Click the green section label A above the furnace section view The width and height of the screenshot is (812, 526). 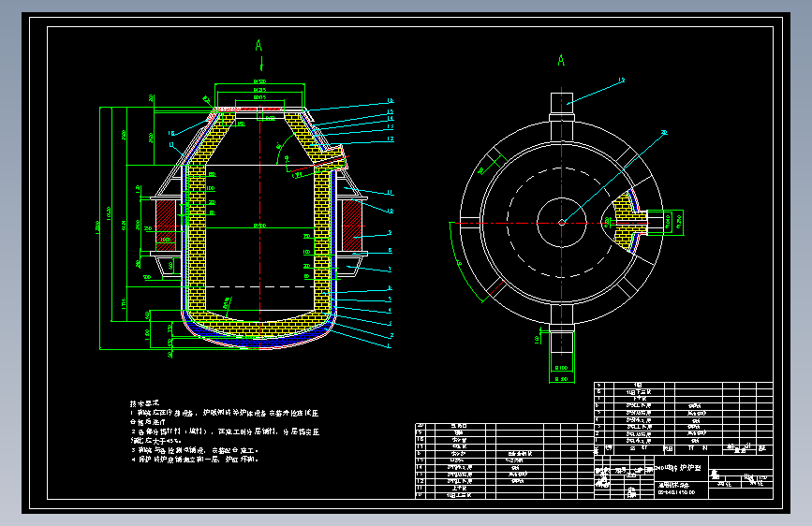click(x=258, y=46)
